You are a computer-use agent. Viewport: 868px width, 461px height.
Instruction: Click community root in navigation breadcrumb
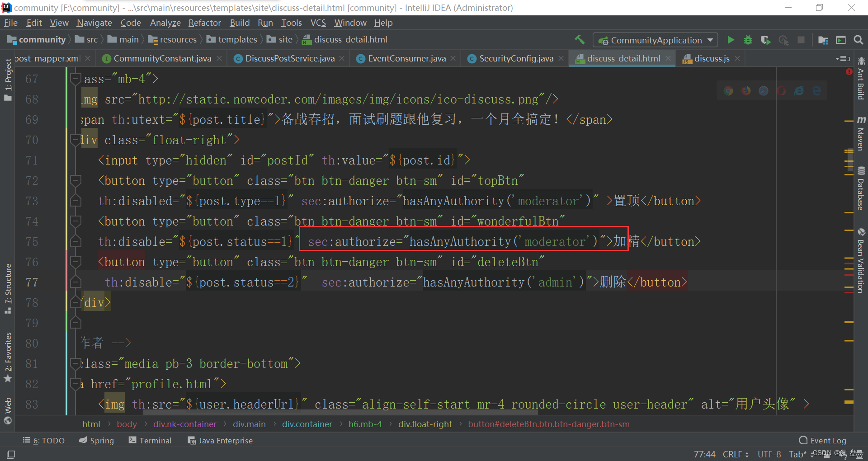coord(37,40)
